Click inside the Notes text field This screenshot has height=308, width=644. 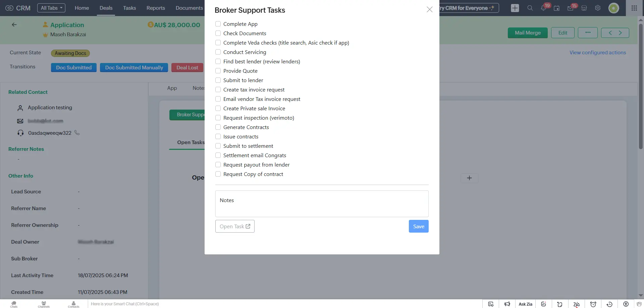pyautogui.click(x=322, y=204)
